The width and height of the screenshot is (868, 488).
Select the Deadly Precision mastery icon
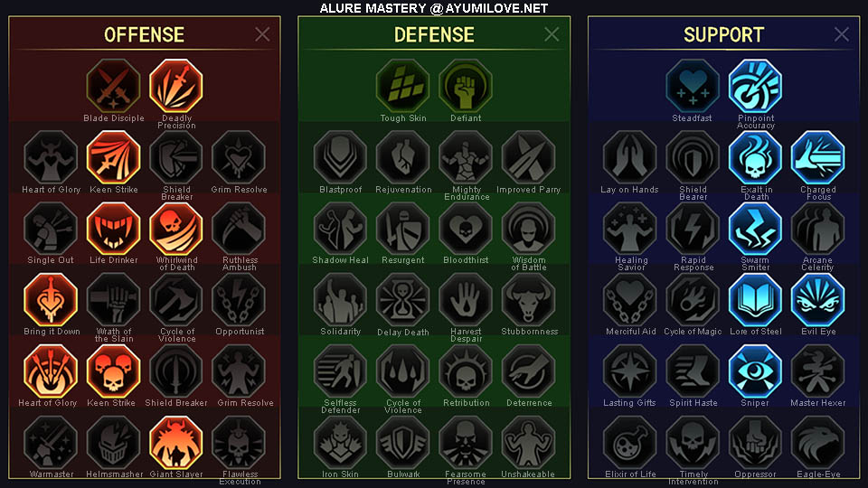176,86
